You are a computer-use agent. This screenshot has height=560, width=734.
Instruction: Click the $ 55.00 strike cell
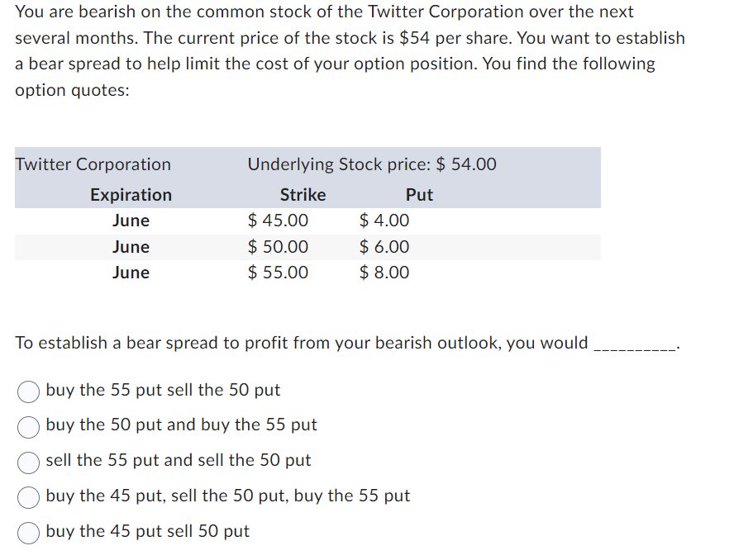pyautogui.click(x=278, y=273)
